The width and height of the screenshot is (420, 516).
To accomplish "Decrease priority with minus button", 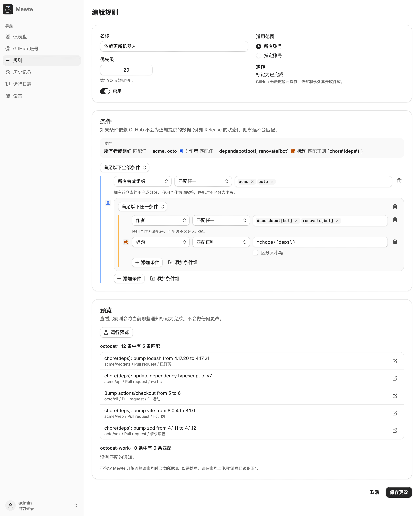I will [x=107, y=70].
